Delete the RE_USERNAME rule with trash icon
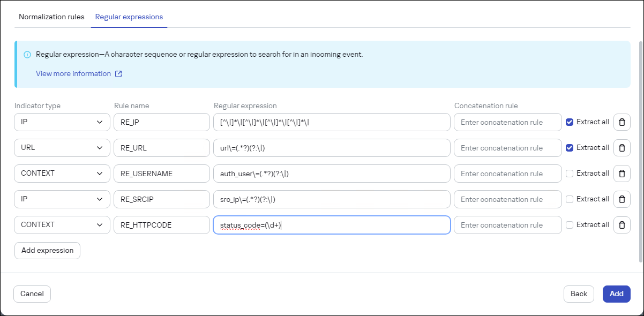Viewport: 644px width, 316px height. (621, 174)
